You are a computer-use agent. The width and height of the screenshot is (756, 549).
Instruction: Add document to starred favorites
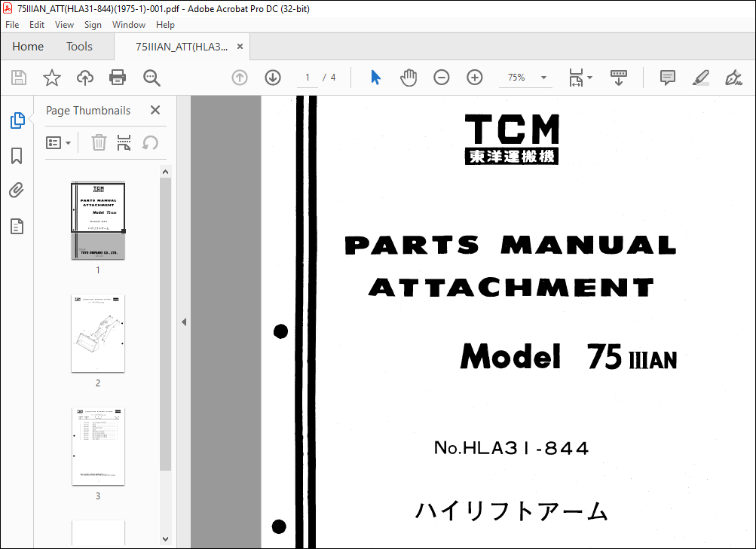coord(51,78)
